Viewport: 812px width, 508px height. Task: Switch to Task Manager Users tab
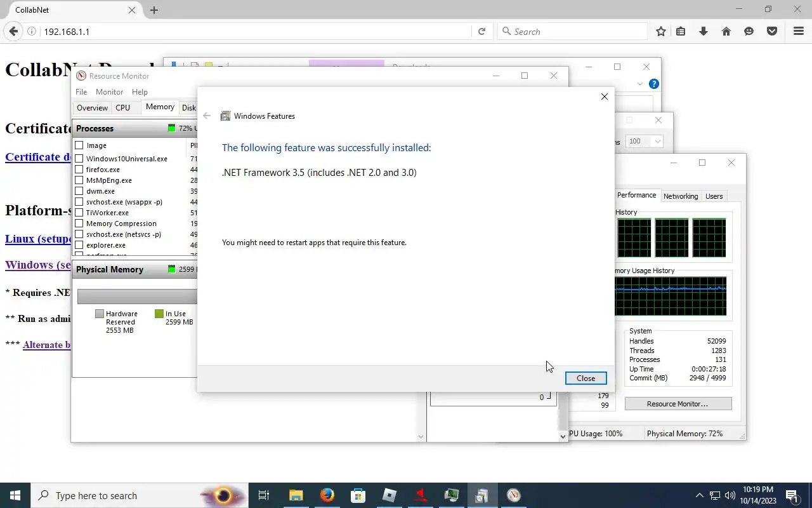point(714,196)
